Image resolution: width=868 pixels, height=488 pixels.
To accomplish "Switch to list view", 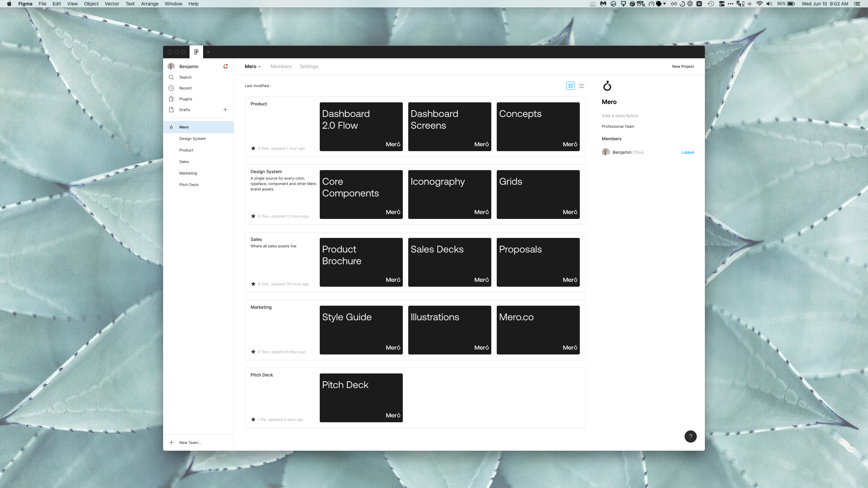I will (x=581, y=86).
